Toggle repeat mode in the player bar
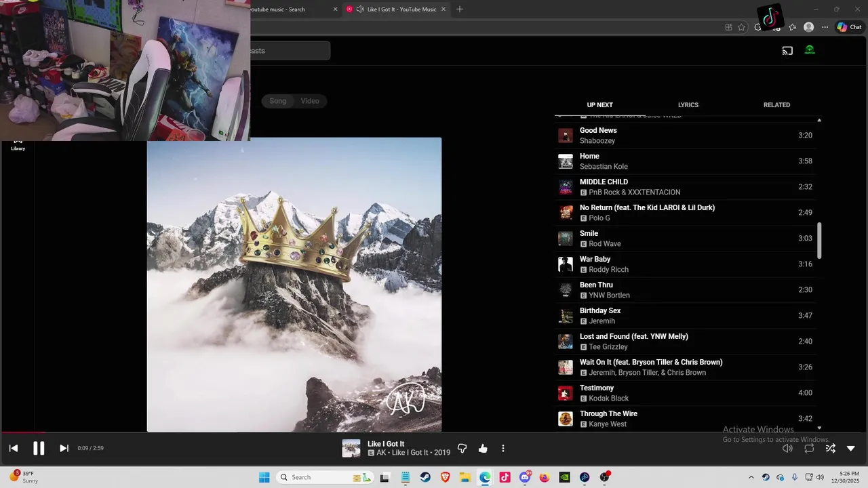The image size is (868, 488). [x=809, y=448]
